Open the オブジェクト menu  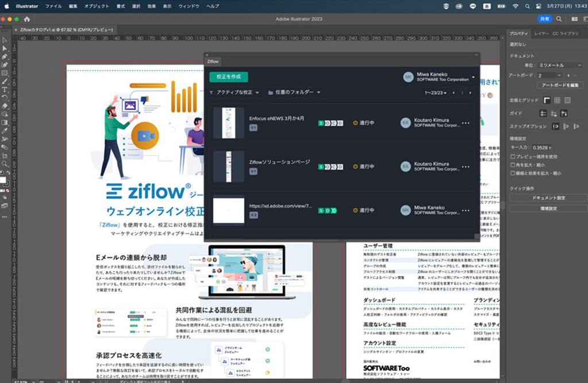tap(96, 6)
